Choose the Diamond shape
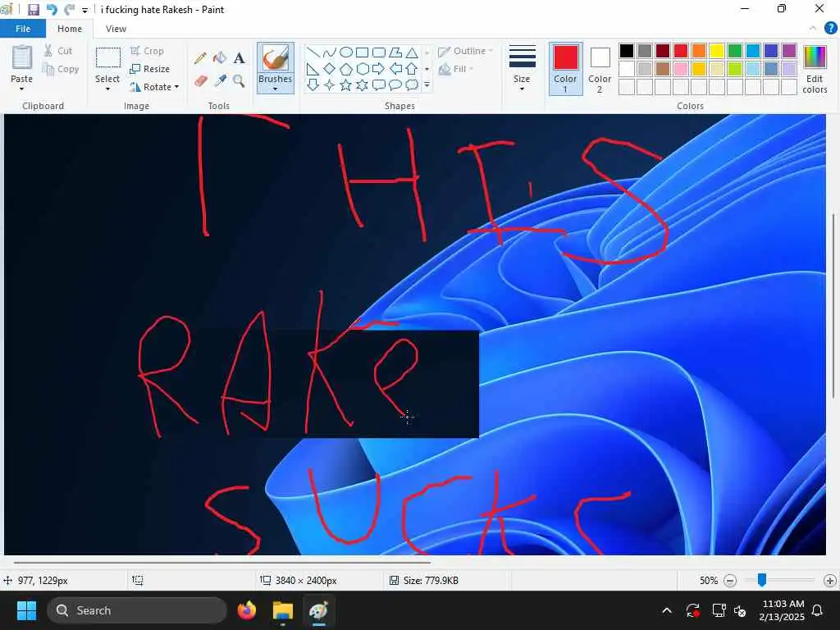This screenshot has height=630, width=840. click(330, 69)
